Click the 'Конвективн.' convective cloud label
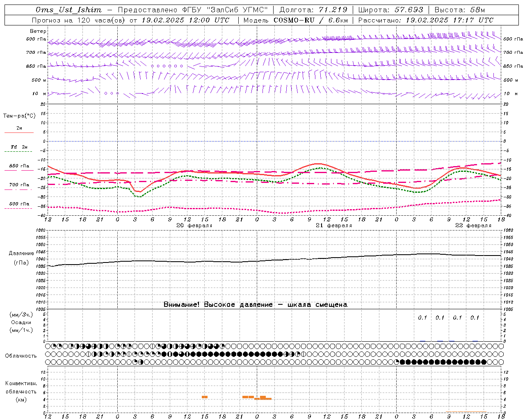 (21, 383)
